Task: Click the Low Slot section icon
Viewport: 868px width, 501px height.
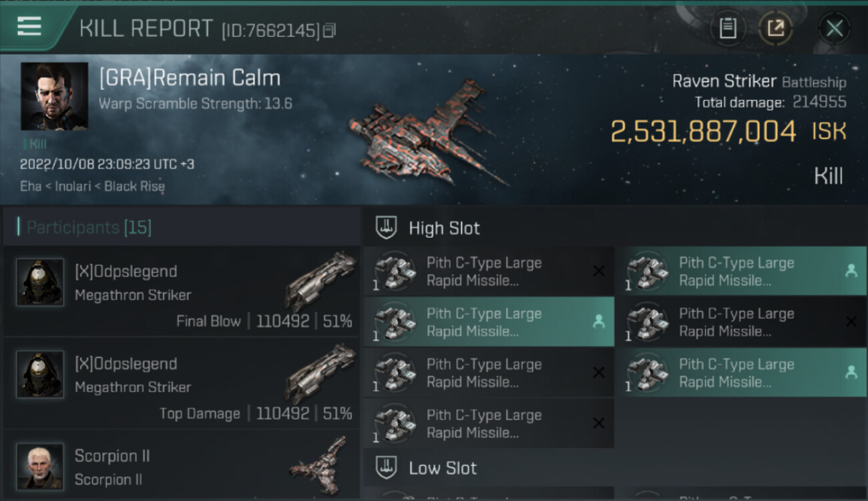Action: pos(387,468)
